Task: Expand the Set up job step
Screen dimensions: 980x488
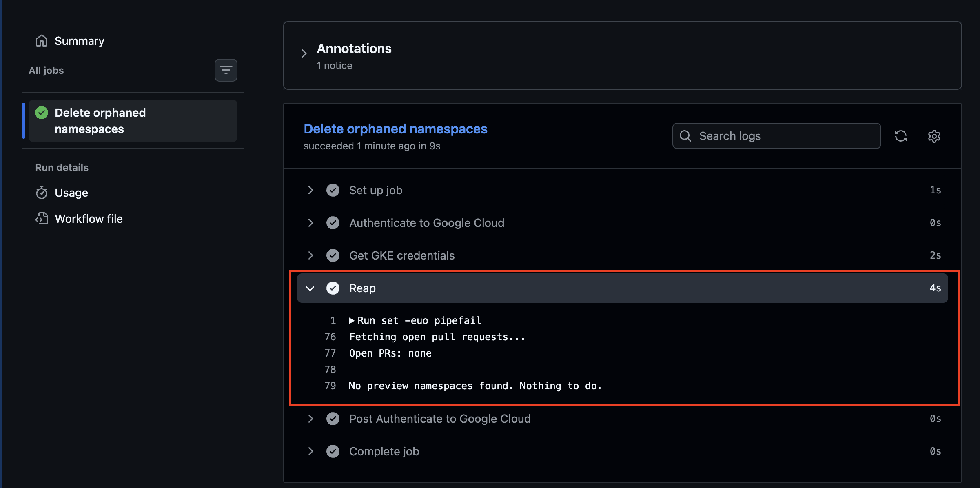Action: pyautogui.click(x=310, y=190)
